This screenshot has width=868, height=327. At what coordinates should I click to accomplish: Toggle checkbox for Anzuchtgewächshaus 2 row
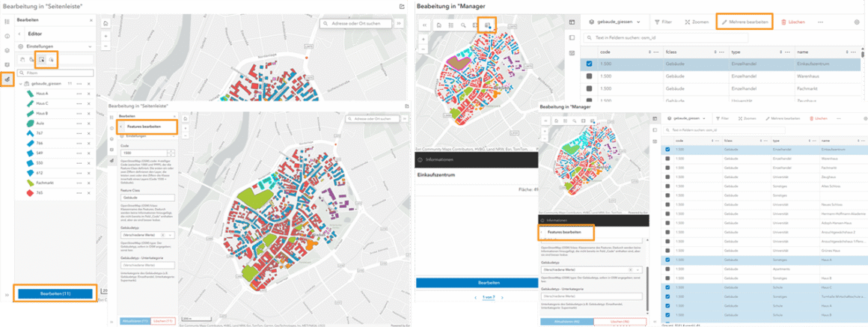(667, 232)
